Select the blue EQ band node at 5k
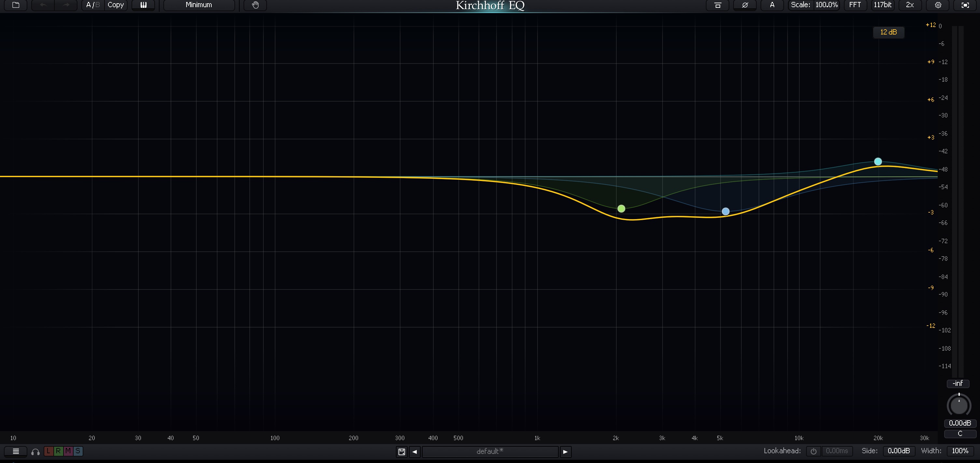The image size is (980, 463). coord(725,212)
